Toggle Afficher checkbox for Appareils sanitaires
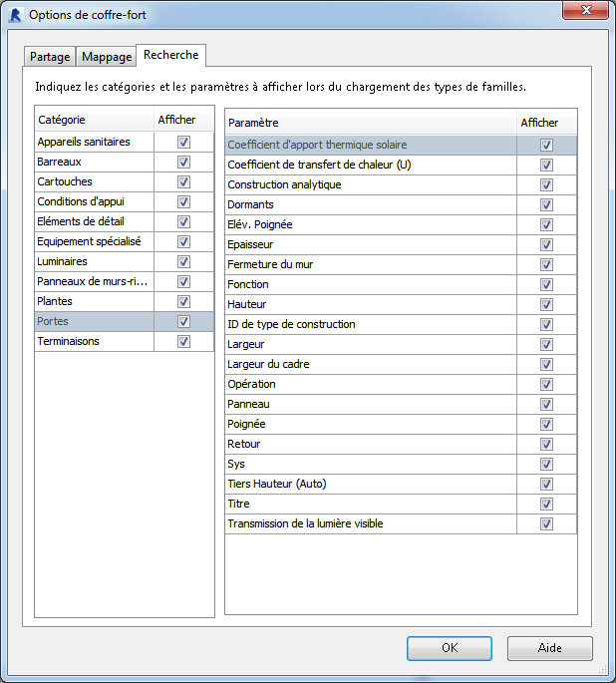Screen dimensions: 616x683 click(183, 143)
